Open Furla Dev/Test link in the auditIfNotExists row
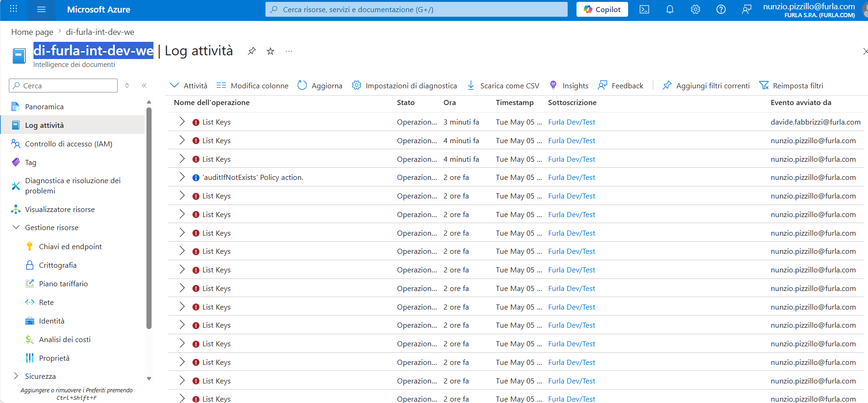 click(571, 177)
